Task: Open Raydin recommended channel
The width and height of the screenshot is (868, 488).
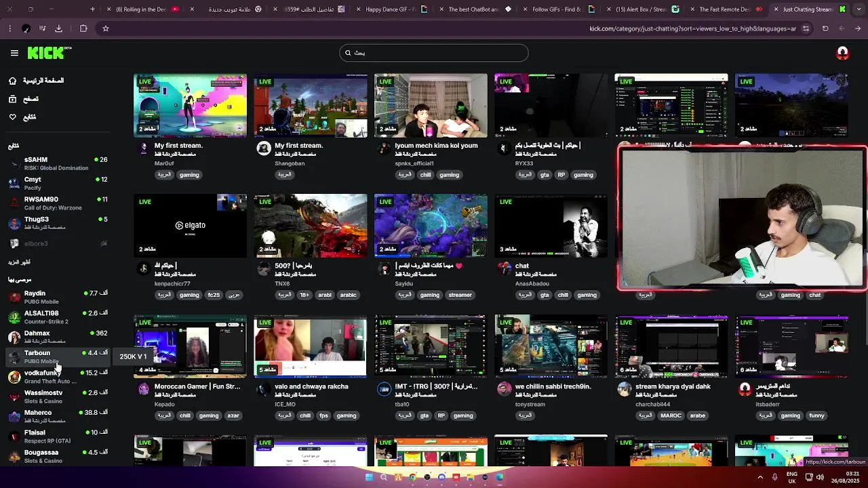Action: point(58,297)
